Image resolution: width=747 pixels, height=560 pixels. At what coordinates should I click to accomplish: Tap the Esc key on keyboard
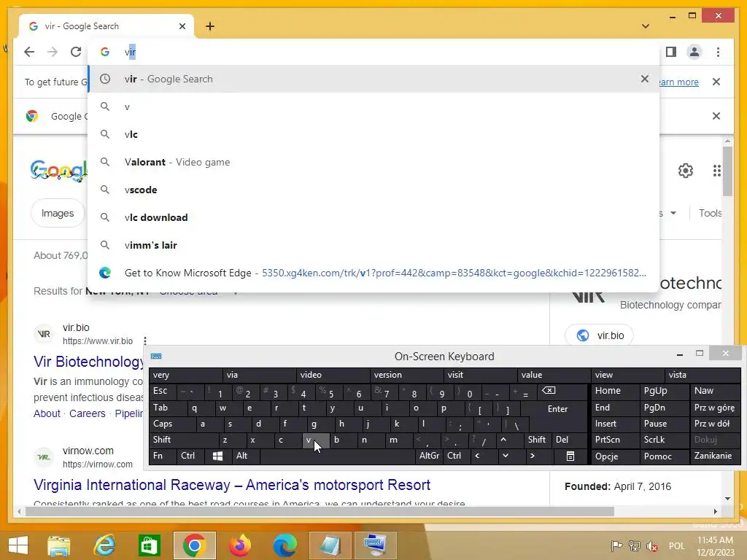(162, 391)
